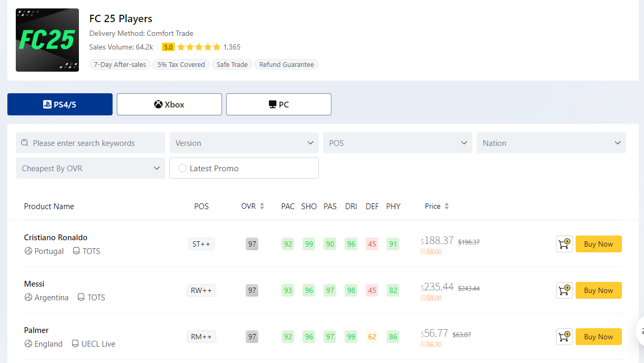
Task: Add Cristiano Ronaldo to cart
Action: (x=565, y=244)
